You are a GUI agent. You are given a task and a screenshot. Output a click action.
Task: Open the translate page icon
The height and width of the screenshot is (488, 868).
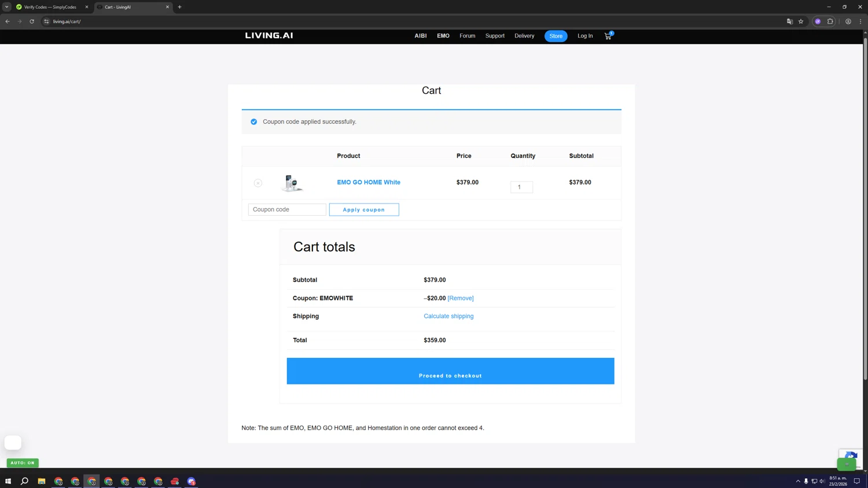coord(789,21)
